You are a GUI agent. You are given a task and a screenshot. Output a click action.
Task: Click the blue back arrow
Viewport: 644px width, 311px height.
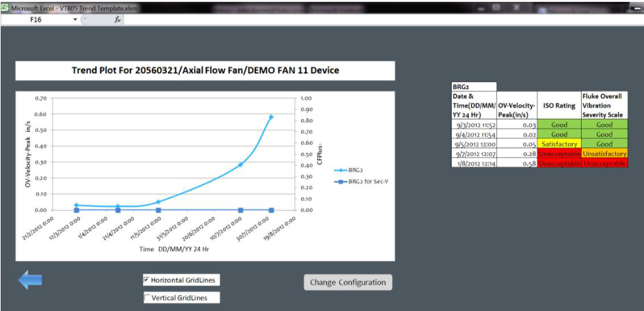pos(30,281)
